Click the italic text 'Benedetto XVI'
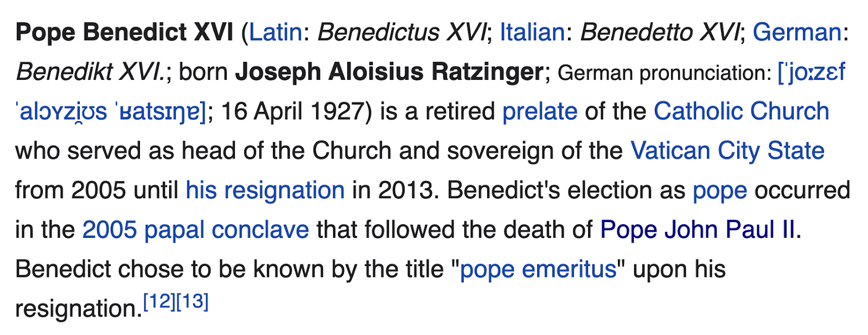The height and width of the screenshot is (335, 868). [x=660, y=32]
